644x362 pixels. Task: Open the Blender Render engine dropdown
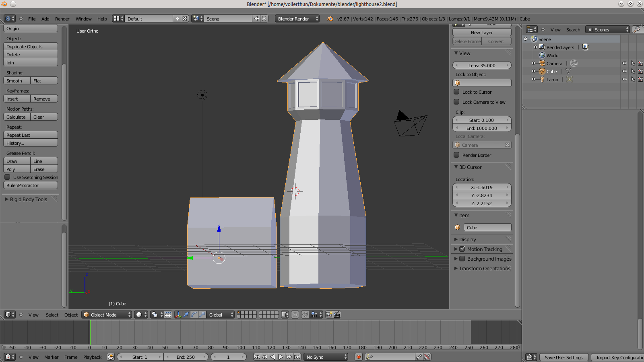tap(297, 19)
